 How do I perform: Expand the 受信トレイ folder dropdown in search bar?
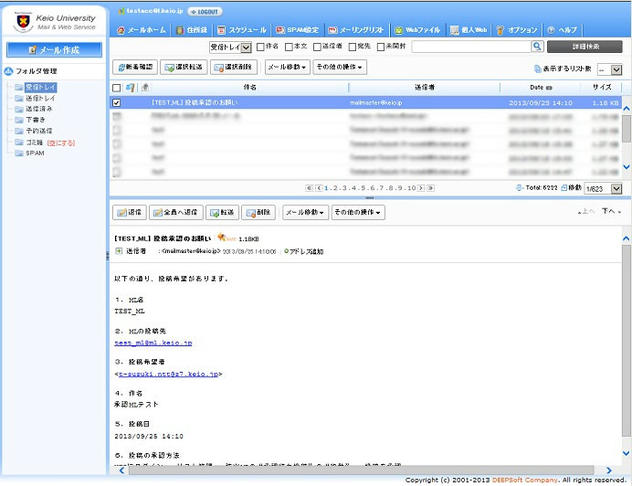[231, 47]
